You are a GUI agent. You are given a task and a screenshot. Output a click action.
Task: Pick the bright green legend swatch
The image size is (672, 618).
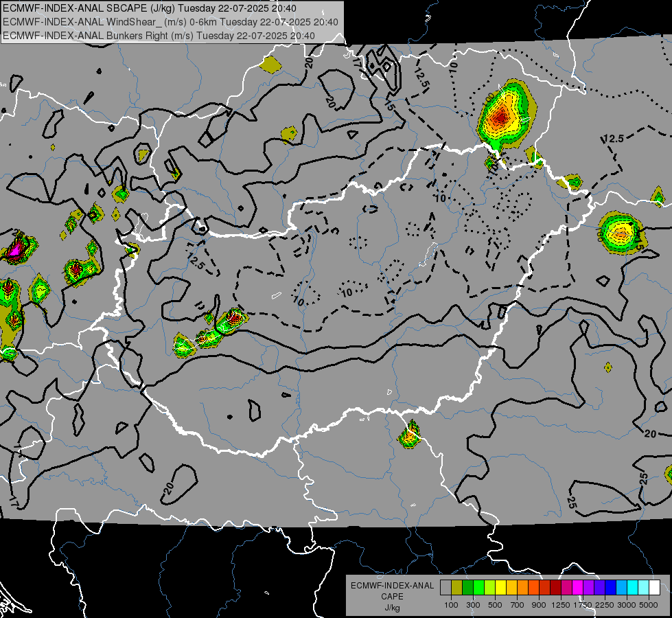(478, 588)
